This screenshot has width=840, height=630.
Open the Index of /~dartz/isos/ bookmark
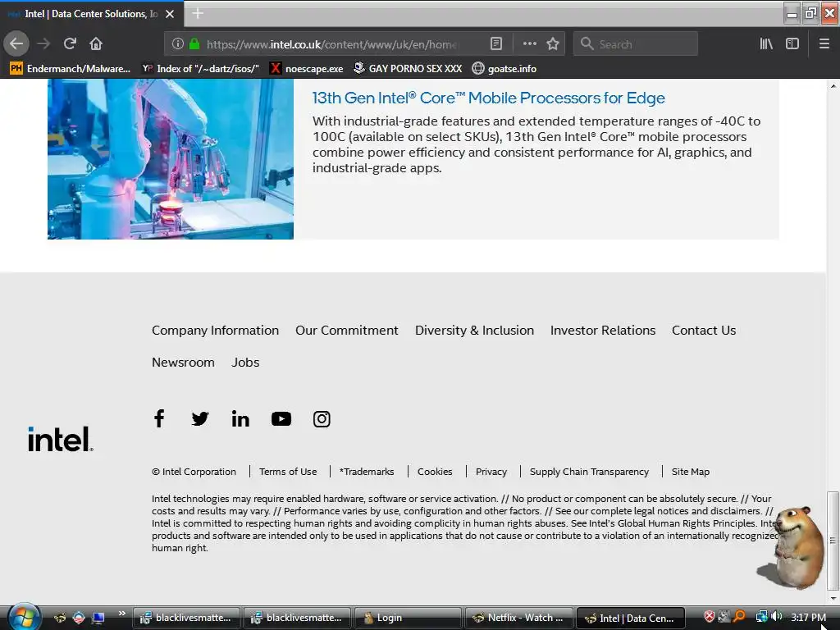pyautogui.click(x=201, y=69)
